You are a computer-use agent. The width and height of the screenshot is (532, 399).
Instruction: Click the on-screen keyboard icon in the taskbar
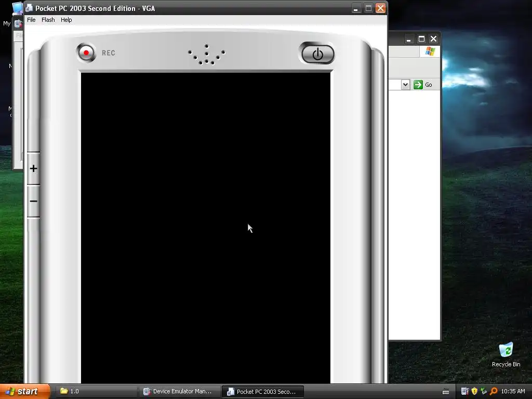pos(446,392)
